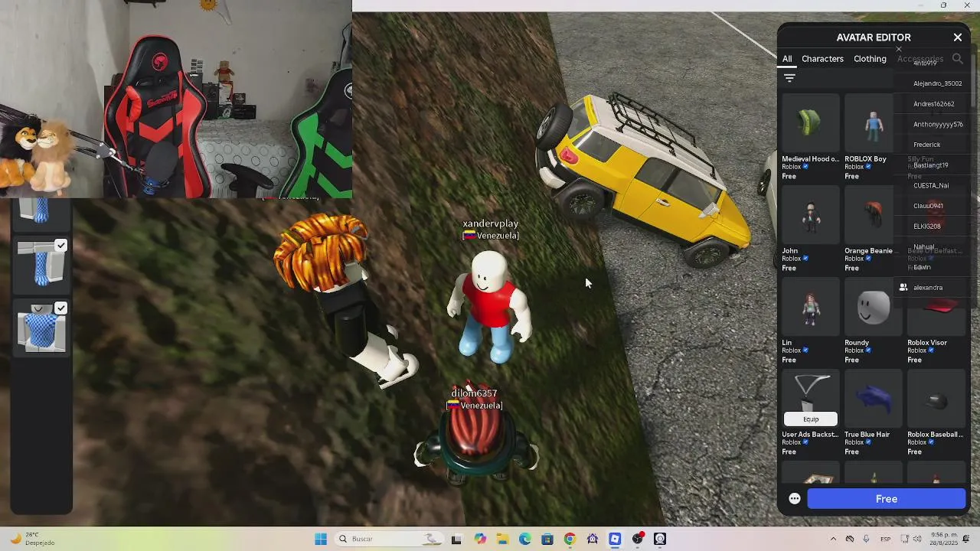Open the Windows Start menu
The height and width of the screenshot is (551, 980).
pos(321,539)
